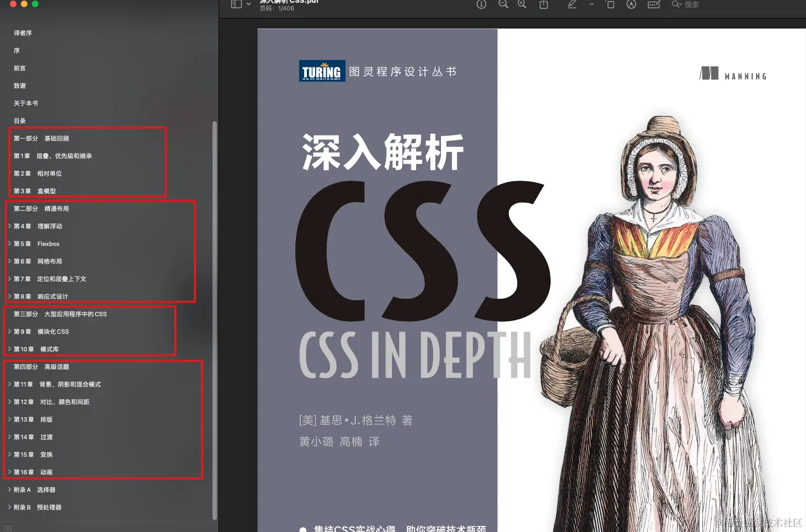Expand the 第7章 定位和层叠上下文 chevron
806x532 pixels.
9,279
